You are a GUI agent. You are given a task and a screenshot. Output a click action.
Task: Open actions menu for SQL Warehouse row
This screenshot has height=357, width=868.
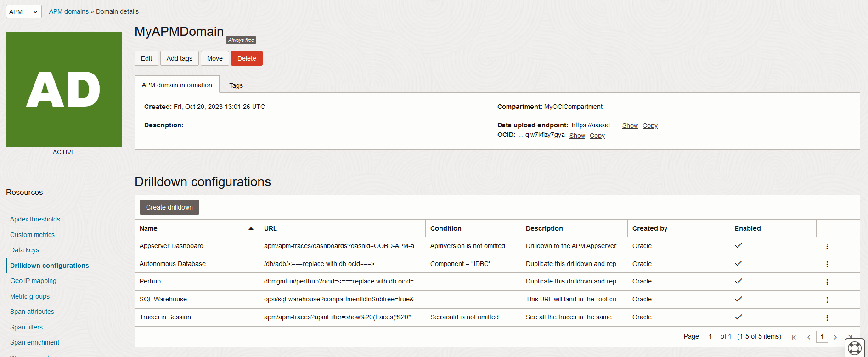point(827,300)
